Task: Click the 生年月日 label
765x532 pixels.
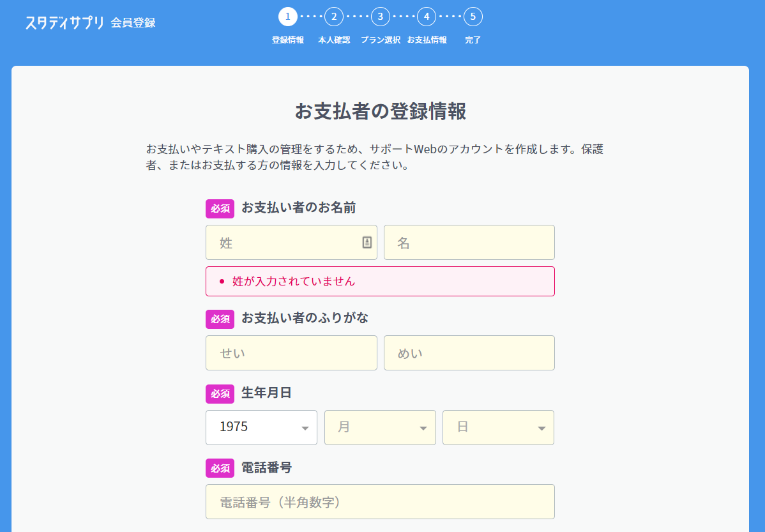Action: pyautogui.click(x=266, y=393)
